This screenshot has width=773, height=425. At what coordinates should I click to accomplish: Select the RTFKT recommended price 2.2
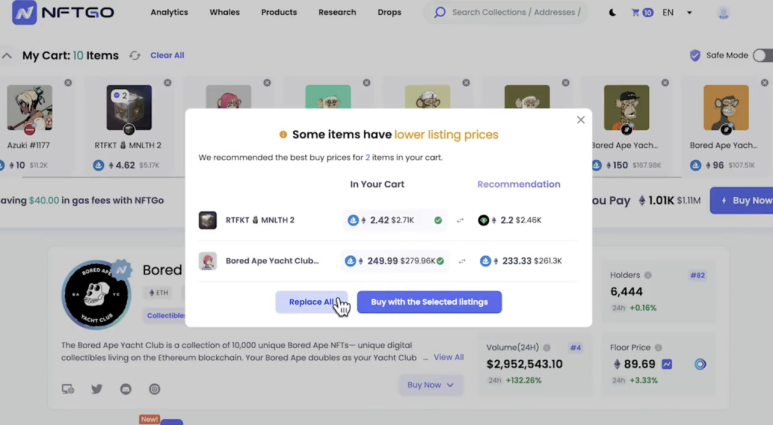(510, 220)
